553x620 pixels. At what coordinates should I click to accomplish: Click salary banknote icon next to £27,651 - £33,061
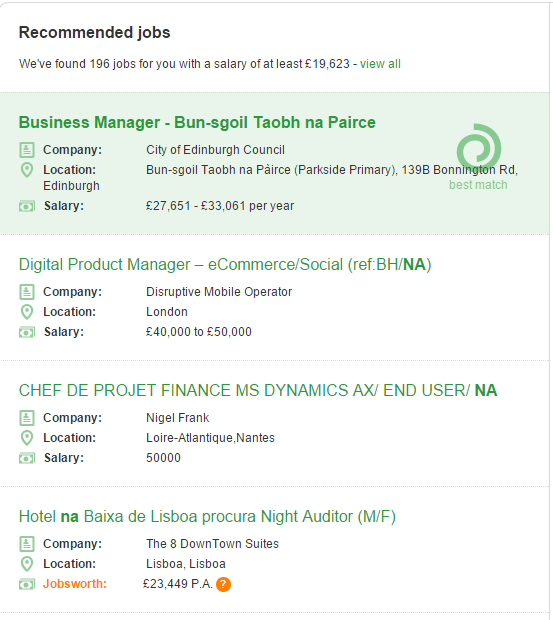pos(27,206)
